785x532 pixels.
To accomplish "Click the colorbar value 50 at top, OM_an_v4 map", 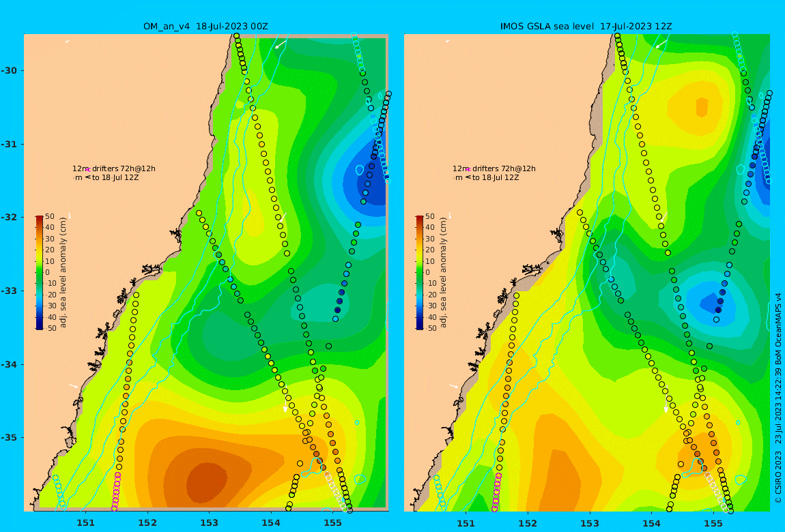I will pos(50,216).
